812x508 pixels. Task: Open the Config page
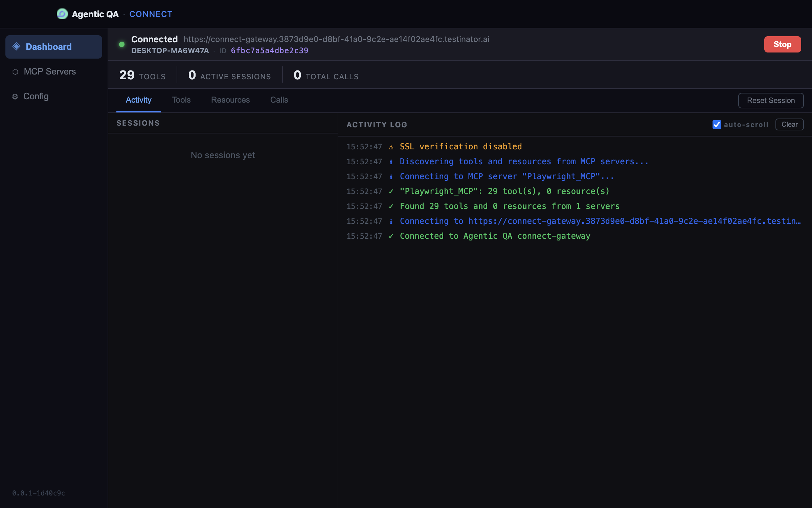(x=54, y=97)
